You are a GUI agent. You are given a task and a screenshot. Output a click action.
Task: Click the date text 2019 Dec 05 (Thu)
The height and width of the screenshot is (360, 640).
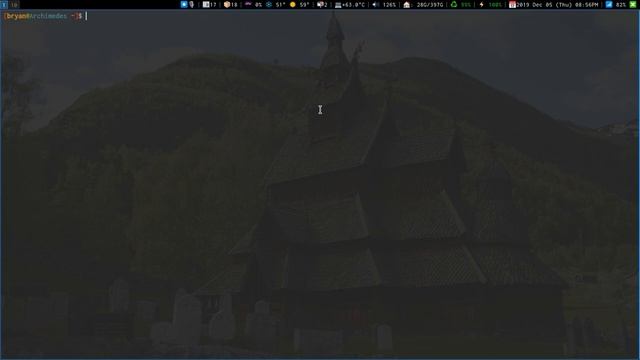[544, 5]
